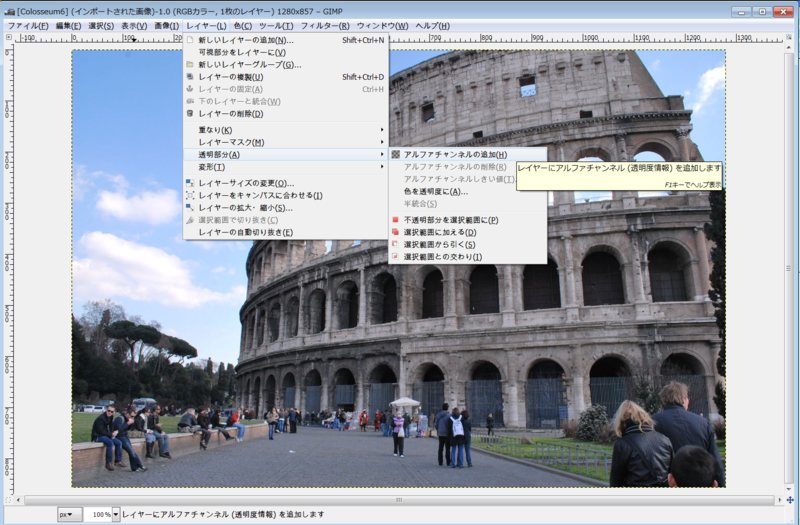Open the 色(C) menu
800x525 pixels.
point(242,26)
